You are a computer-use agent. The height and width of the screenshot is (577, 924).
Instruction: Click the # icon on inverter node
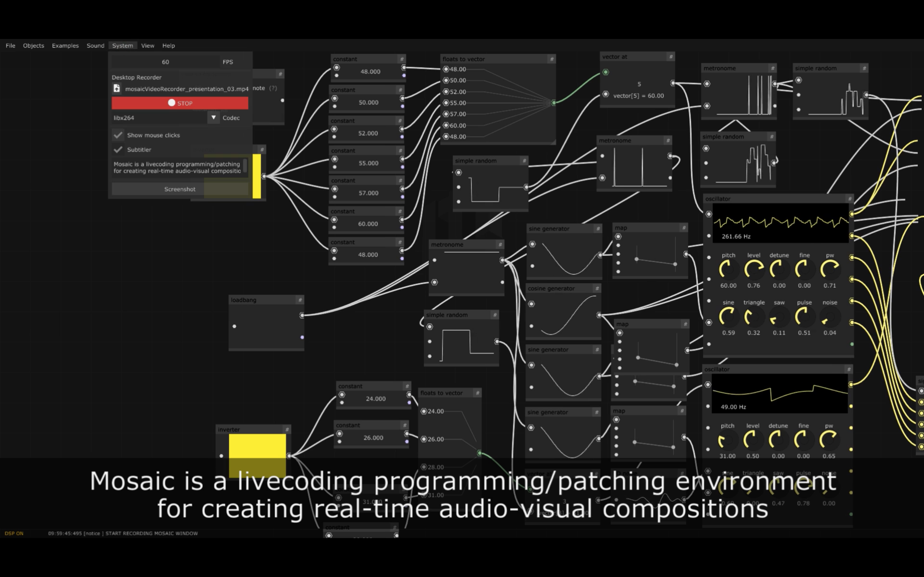click(287, 429)
